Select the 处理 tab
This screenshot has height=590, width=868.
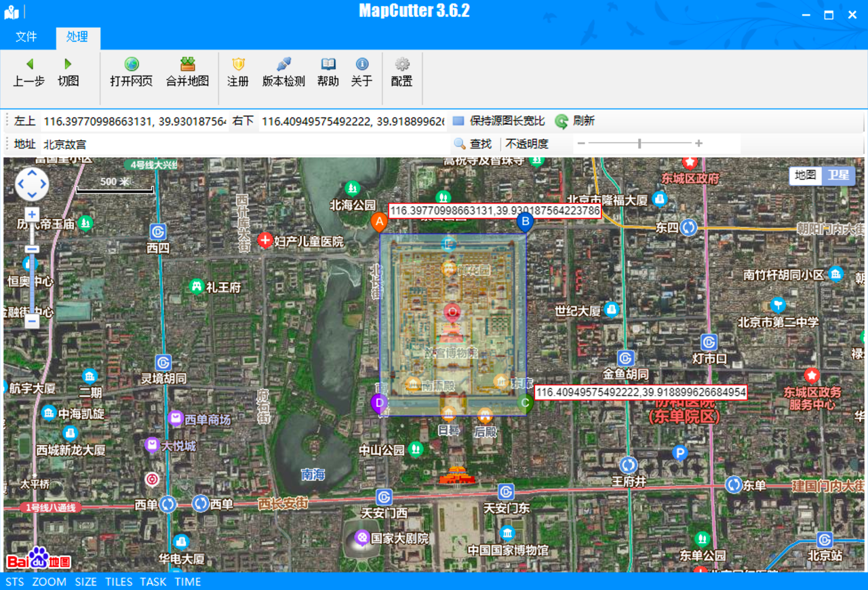coord(77,37)
